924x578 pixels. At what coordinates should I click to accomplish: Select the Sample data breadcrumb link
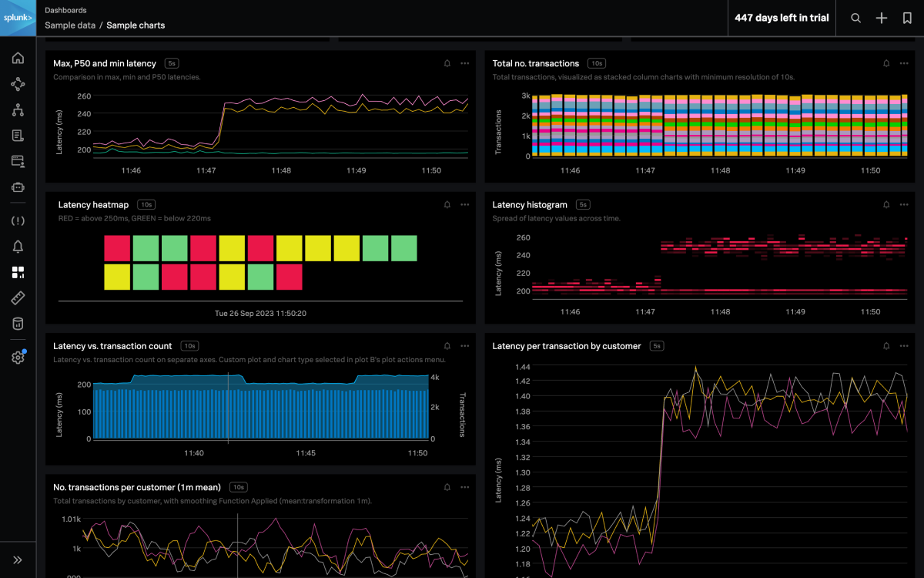[70, 25]
